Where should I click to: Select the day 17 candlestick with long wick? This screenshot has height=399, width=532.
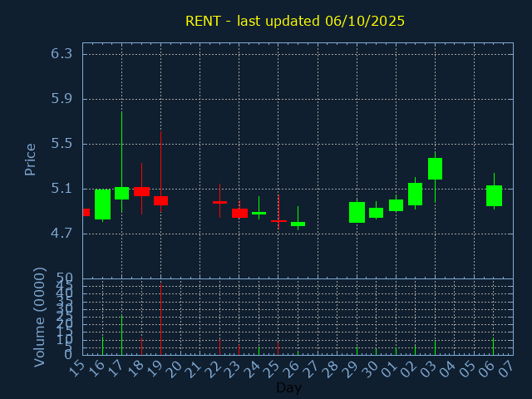click(x=121, y=193)
